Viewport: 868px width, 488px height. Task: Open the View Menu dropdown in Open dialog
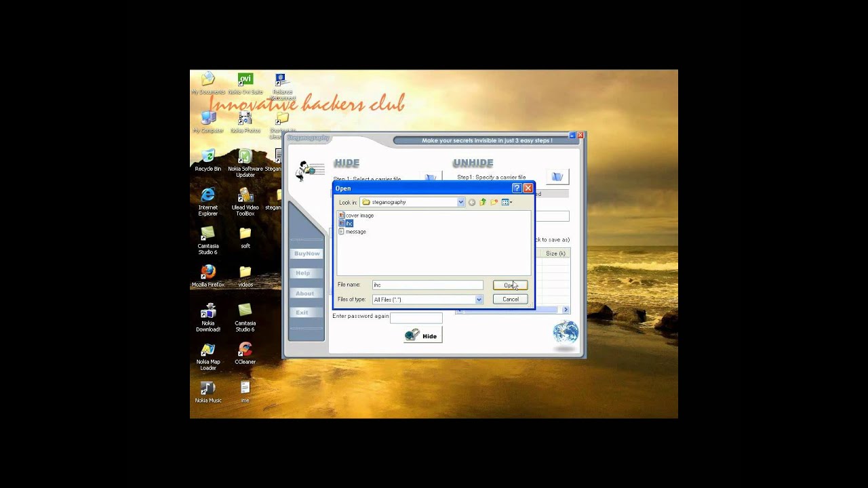point(507,202)
